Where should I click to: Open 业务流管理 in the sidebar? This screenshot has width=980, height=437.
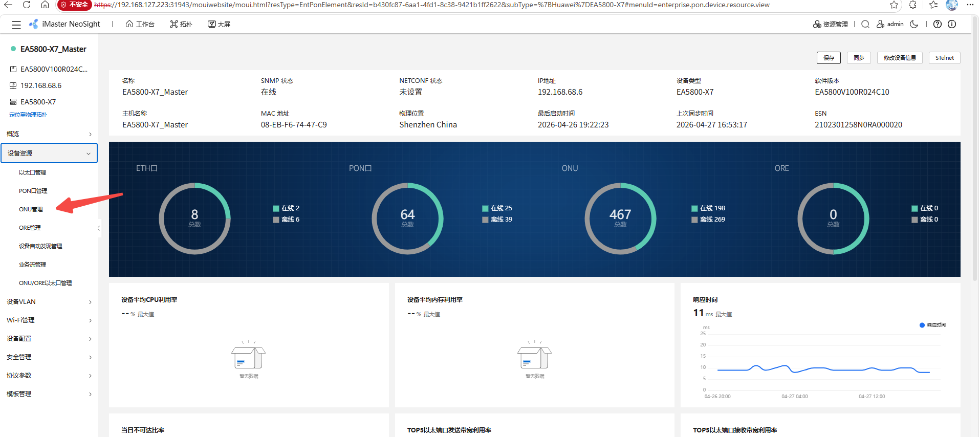coord(33,265)
